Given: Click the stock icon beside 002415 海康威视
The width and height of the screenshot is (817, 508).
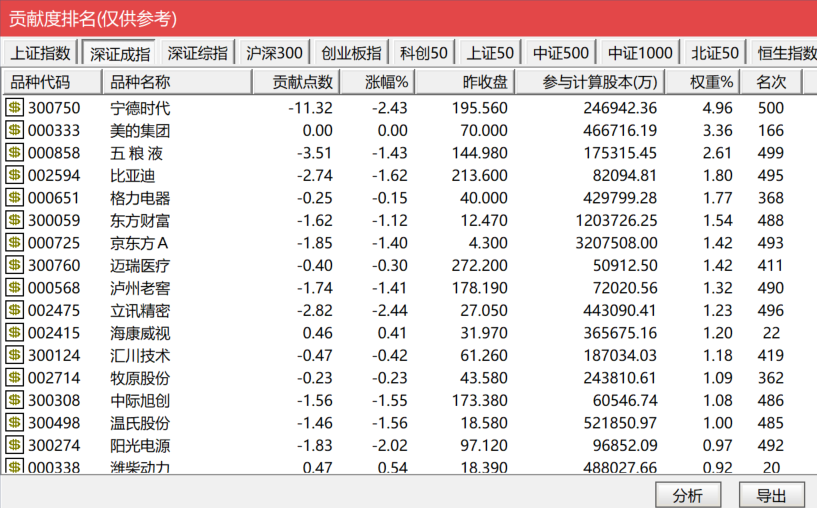Looking at the screenshot, I should coord(14,333).
